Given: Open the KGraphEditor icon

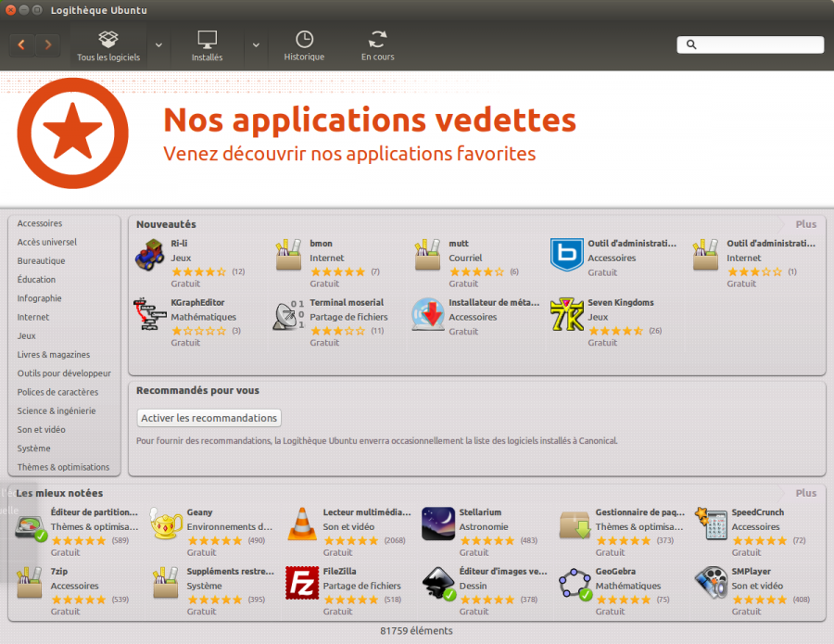Looking at the screenshot, I should point(149,314).
